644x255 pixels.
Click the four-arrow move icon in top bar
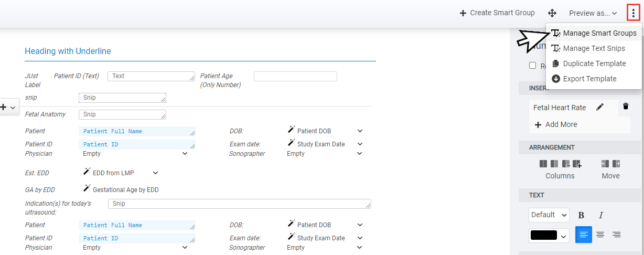point(552,13)
